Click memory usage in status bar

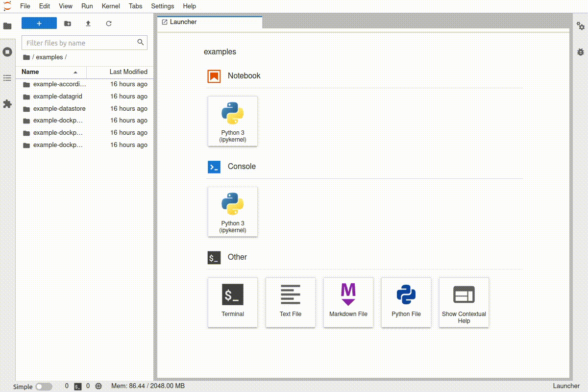(x=148, y=386)
